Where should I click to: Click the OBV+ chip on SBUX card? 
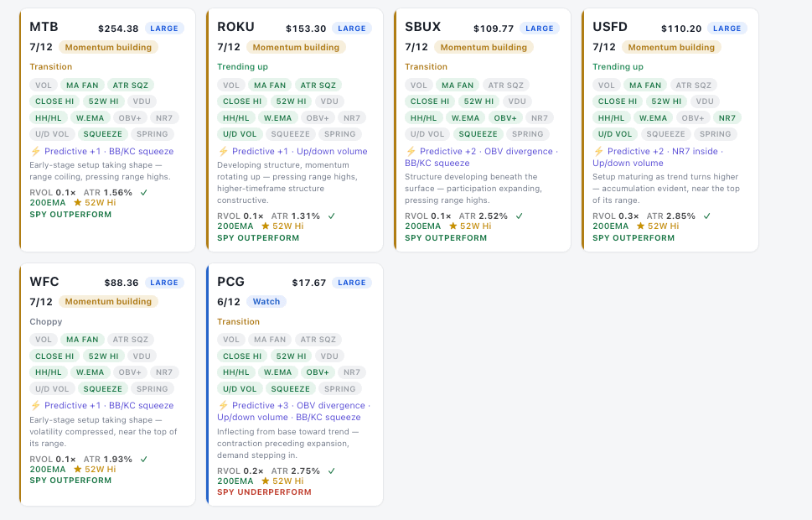click(x=505, y=117)
